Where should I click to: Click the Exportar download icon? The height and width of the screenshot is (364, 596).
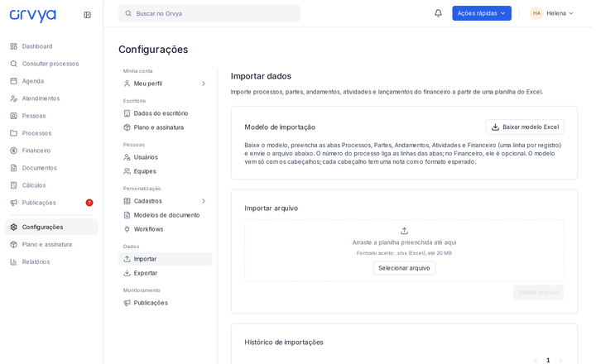127,273
